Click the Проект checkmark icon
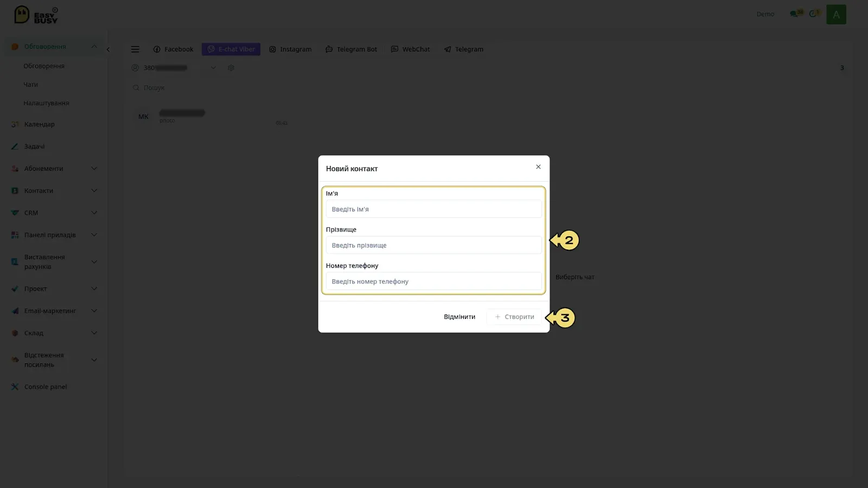This screenshot has width=868, height=488. coord(15,289)
